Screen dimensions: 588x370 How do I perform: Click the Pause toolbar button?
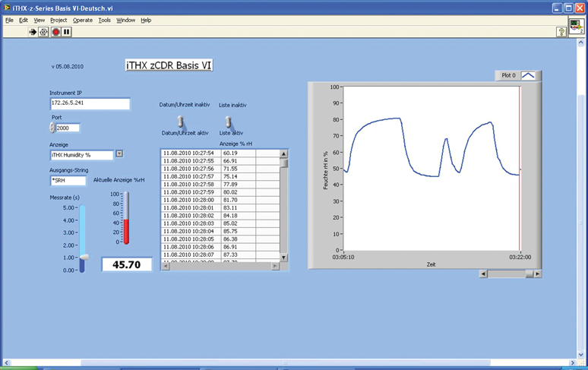[x=67, y=32]
